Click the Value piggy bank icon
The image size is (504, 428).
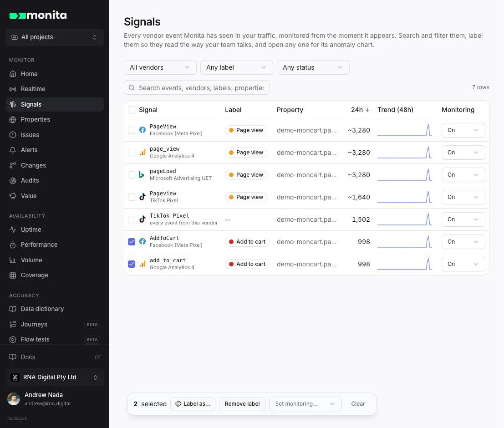[13, 196]
